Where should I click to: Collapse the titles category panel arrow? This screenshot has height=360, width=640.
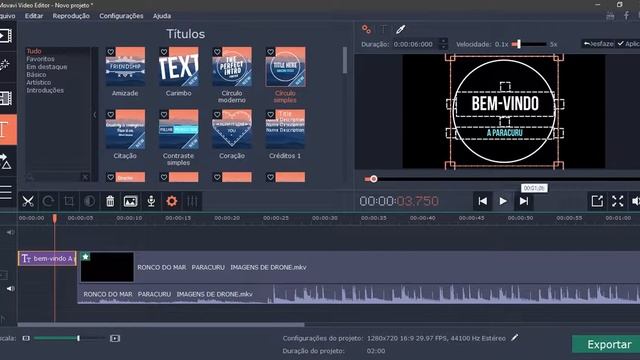click(95, 115)
